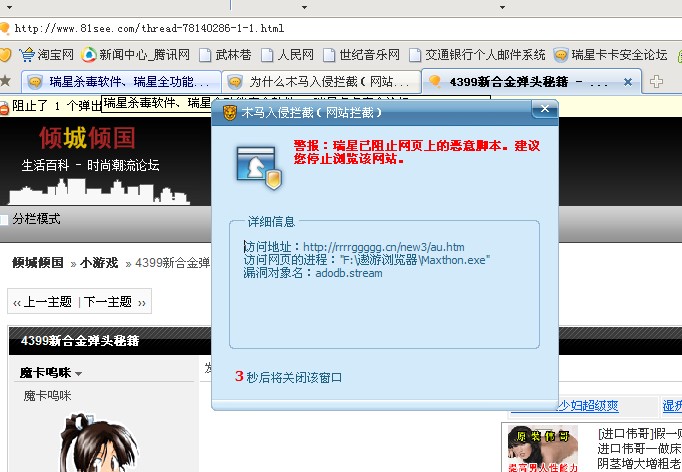Go to 倾城倾国 breadcrumb link
Image resolution: width=682 pixels, height=472 pixels.
point(38,263)
